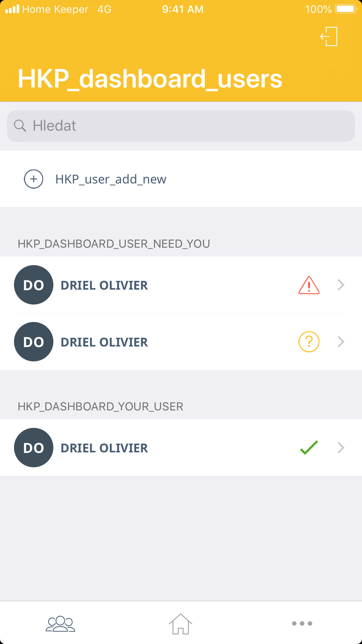The height and width of the screenshot is (644, 362).
Task: Open the more options tab
Action: tap(302, 624)
